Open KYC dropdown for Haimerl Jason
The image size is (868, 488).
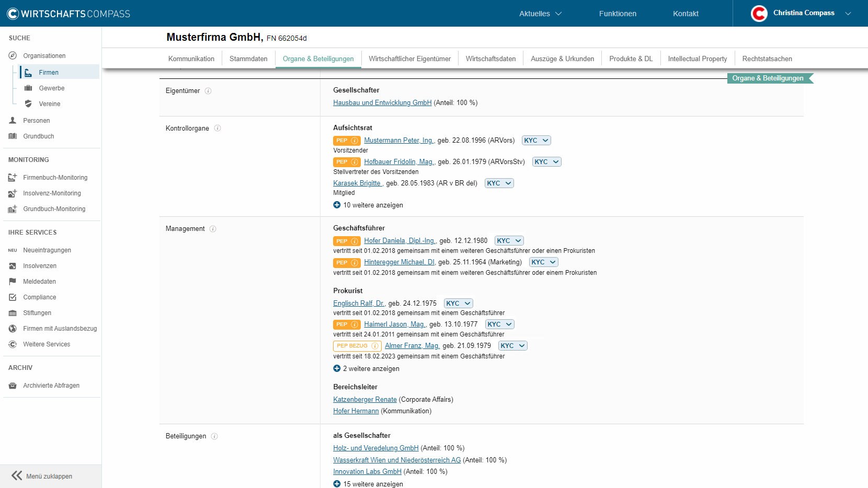[x=500, y=324]
